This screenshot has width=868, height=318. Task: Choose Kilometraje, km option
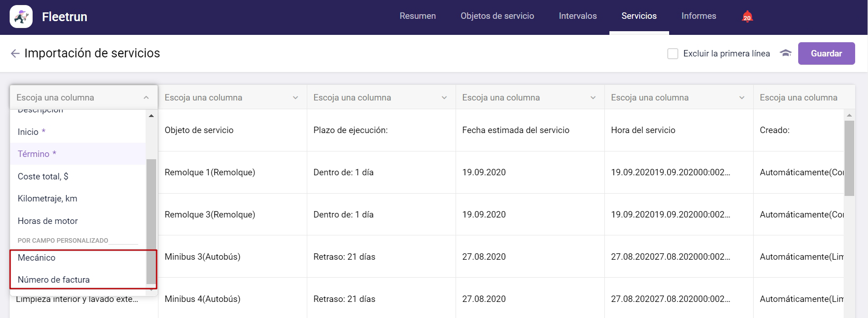pyautogui.click(x=78, y=198)
